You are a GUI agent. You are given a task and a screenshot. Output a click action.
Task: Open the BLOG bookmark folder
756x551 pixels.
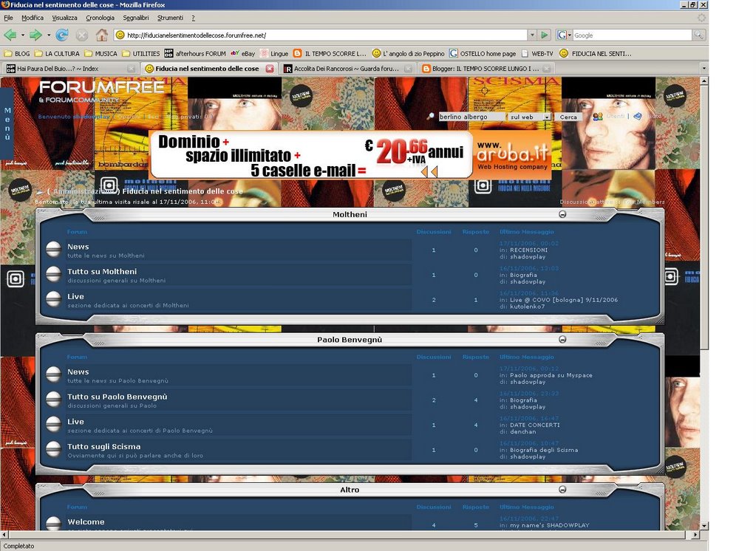tap(17, 53)
